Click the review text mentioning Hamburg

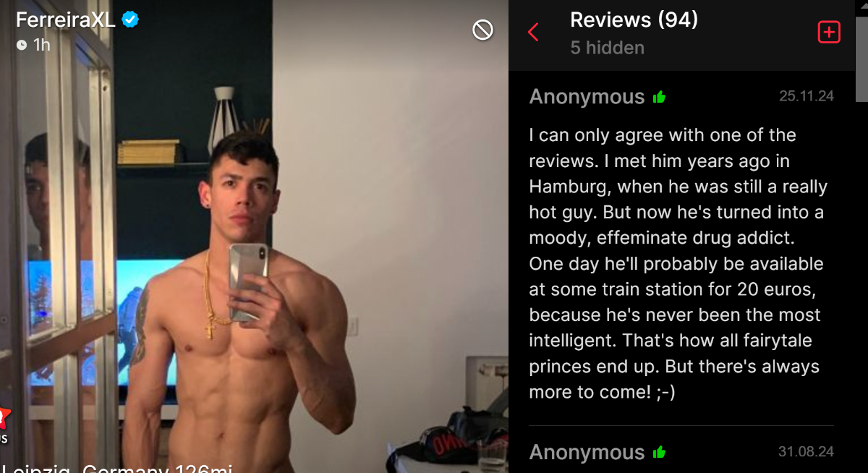pyautogui.click(x=678, y=264)
